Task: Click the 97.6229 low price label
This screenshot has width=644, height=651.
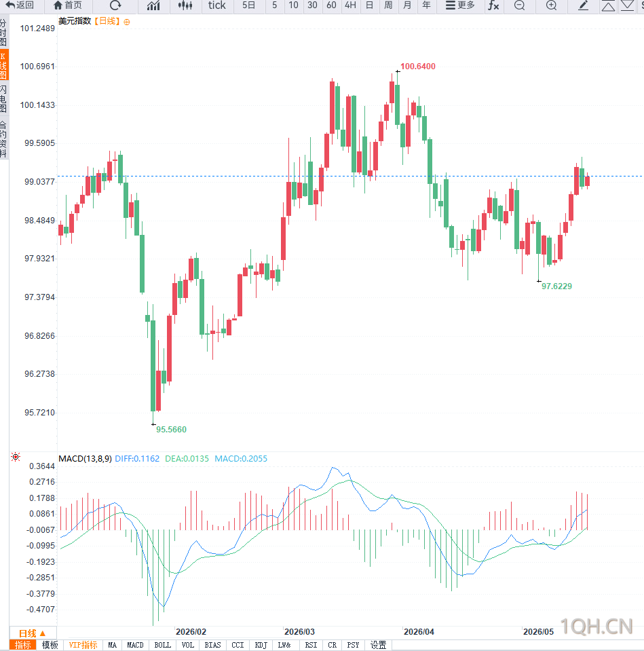Action: (x=557, y=286)
